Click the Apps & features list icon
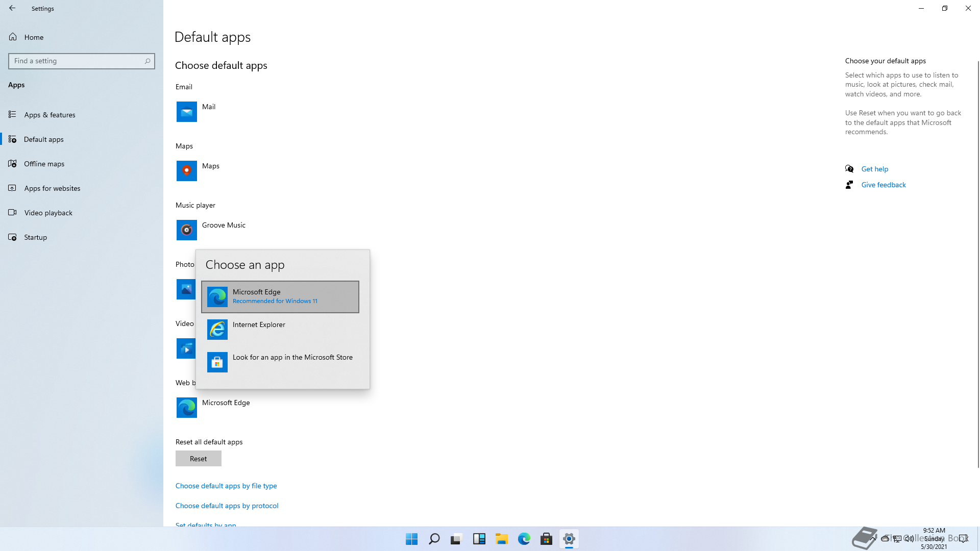The image size is (980, 551). click(12, 115)
